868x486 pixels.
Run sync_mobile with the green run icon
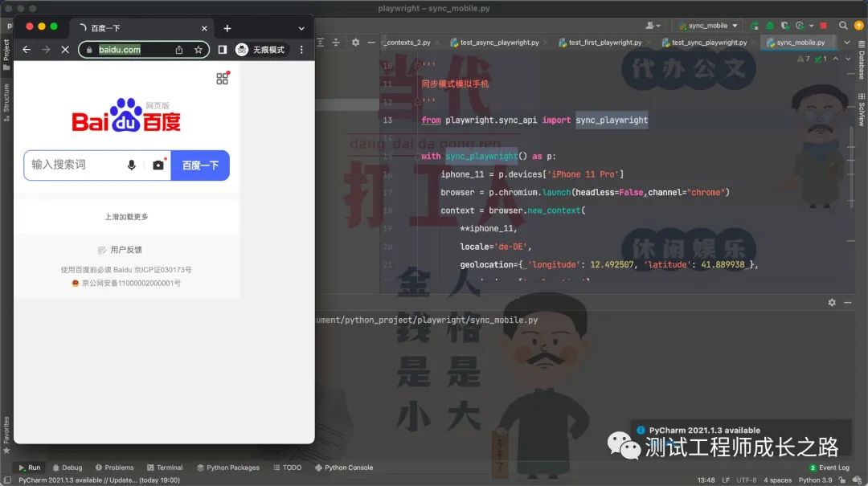755,26
